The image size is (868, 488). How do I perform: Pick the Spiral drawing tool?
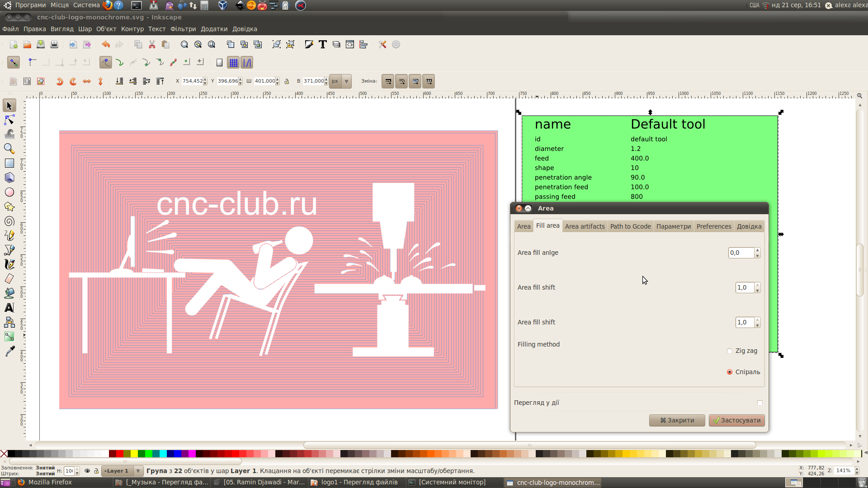point(9,221)
